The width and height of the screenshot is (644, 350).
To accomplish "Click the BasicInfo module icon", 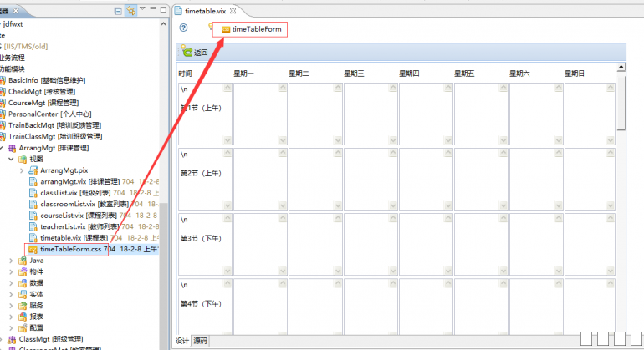I will tap(4, 80).
